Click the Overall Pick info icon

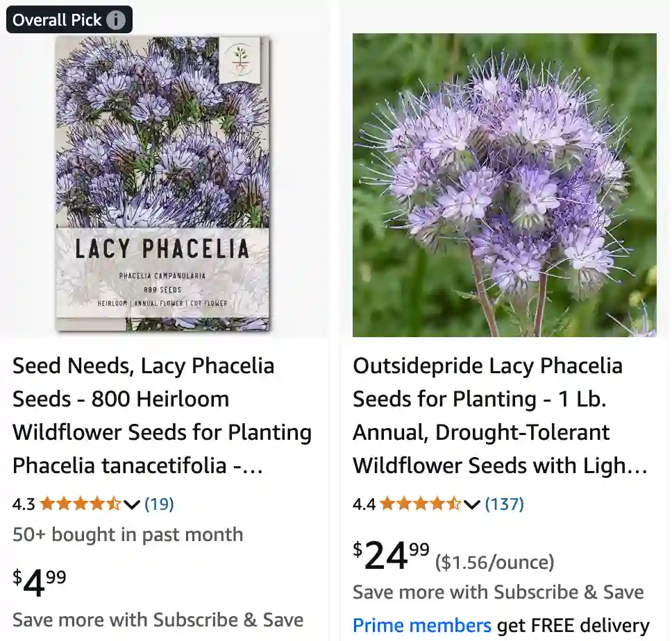pyautogui.click(x=117, y=19)
